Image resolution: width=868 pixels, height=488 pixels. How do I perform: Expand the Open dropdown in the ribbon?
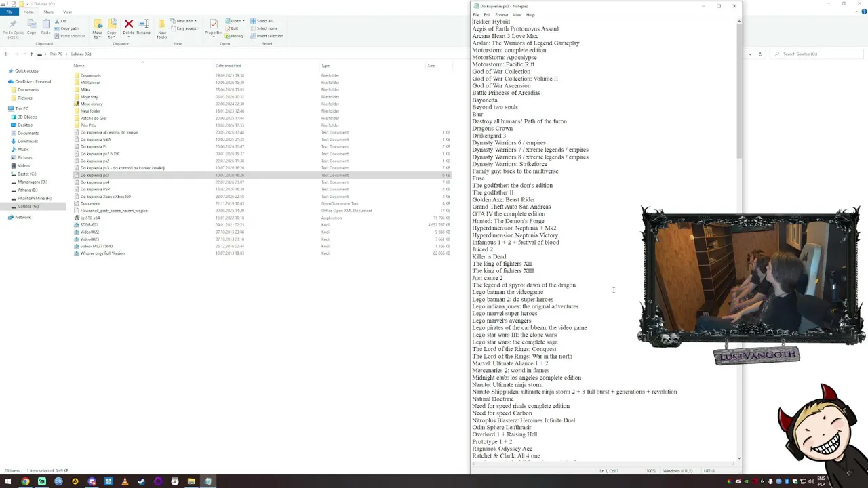pos(235,21)
